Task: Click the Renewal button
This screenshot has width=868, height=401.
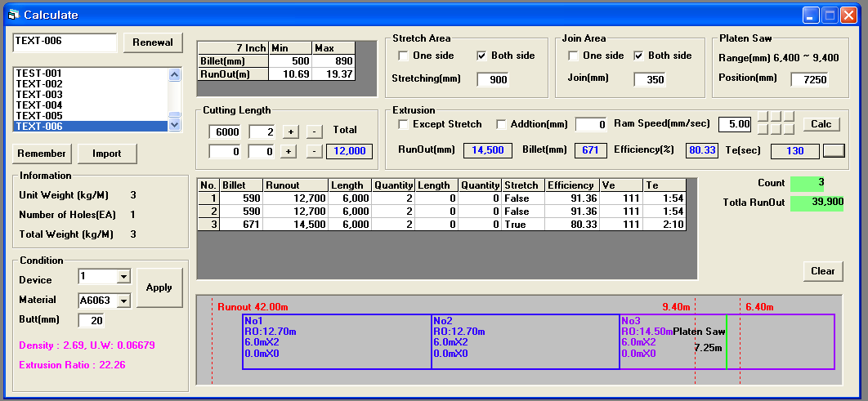Action: click(x=154, y=42)
